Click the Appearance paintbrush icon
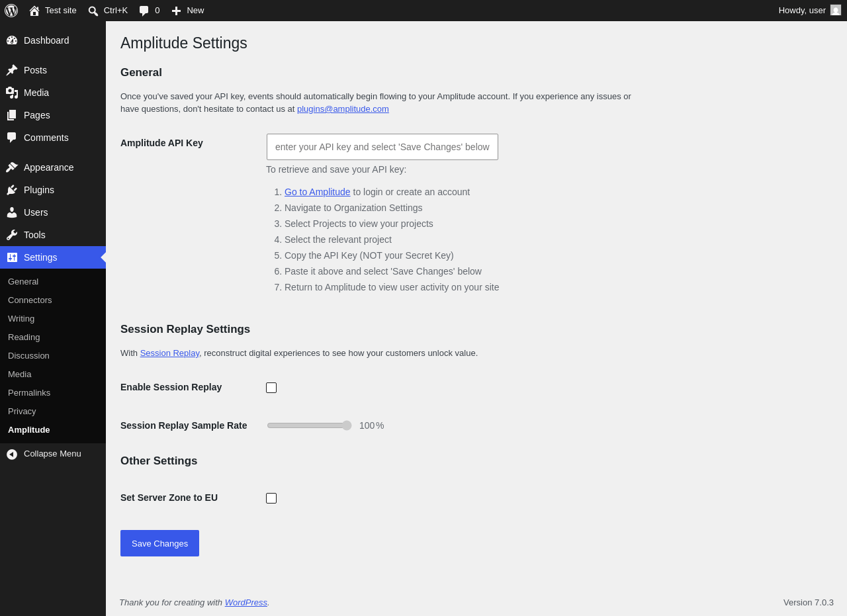Viewport: 847px width, 616px height. pyautogui.click(x=12, y=167)
